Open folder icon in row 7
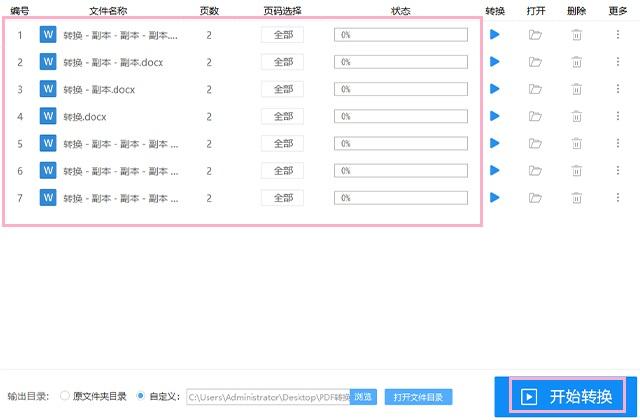Viewport: 640px width, 420px height. (x=535, y=198)
